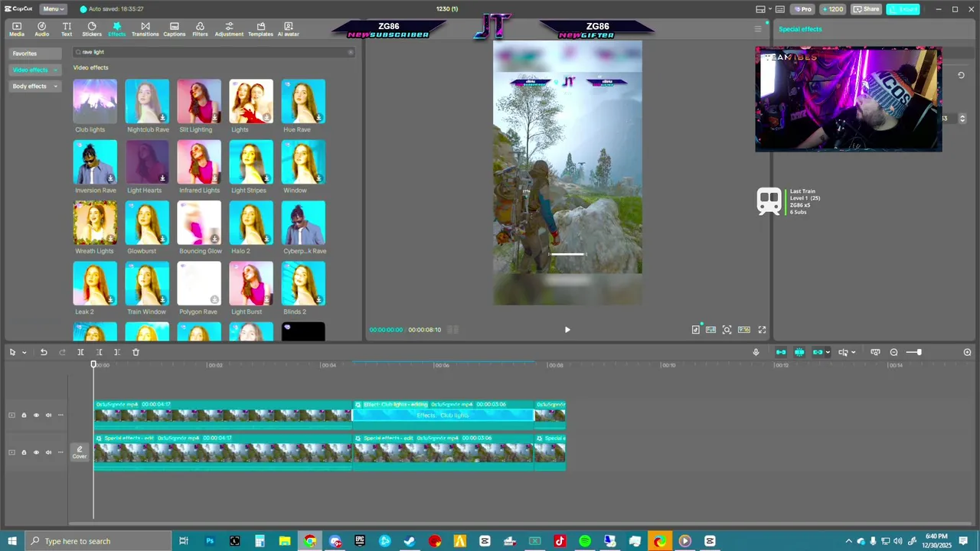980x551 pixels.
Task: Open the CapCut Menu dropdown
Action: pos(52,9)
